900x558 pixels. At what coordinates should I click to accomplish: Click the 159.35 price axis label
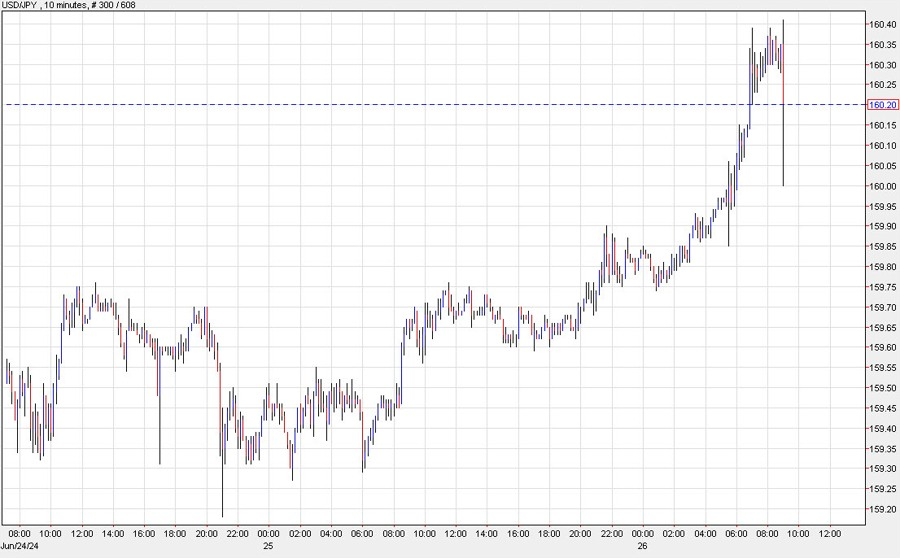click(883, 448)
